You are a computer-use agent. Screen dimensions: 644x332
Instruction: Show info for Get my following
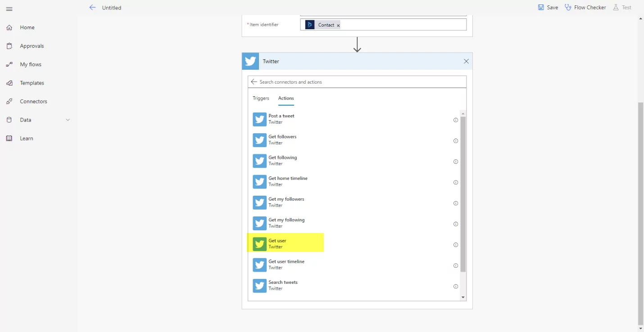pyautogui.click(x=456, y=224)
